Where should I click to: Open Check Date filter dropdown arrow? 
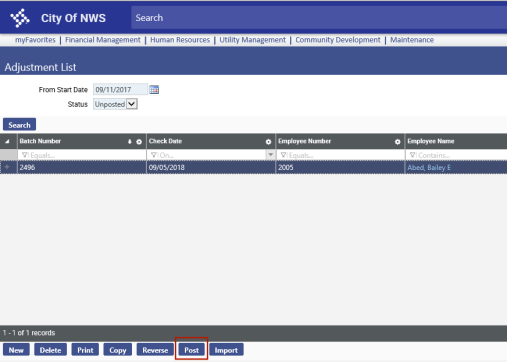coord(271,155)
